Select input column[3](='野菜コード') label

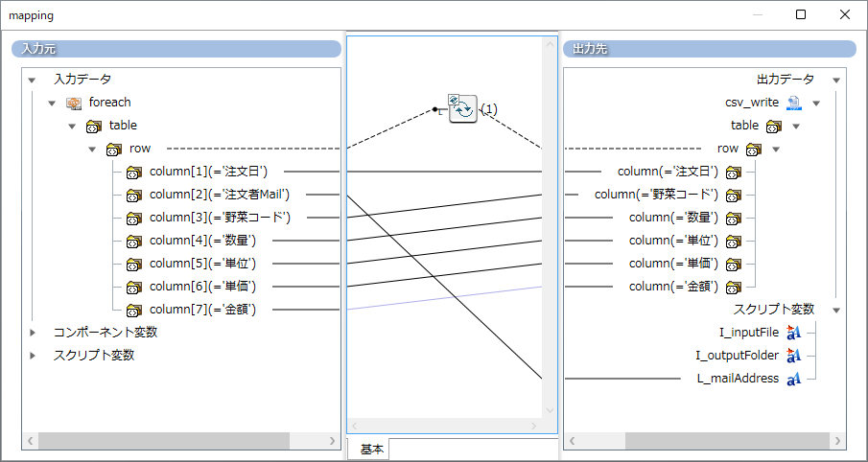click(220, 218)
